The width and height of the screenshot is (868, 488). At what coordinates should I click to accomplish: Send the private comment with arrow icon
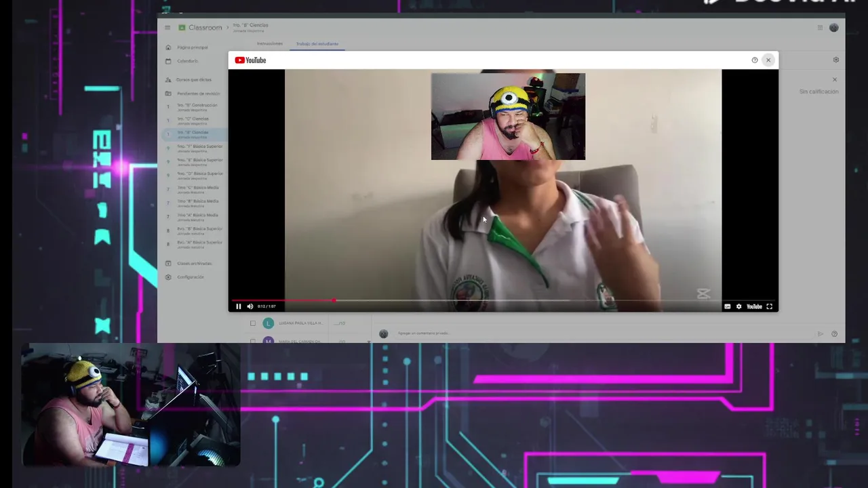pyautogui.click(x=820, y=333)
